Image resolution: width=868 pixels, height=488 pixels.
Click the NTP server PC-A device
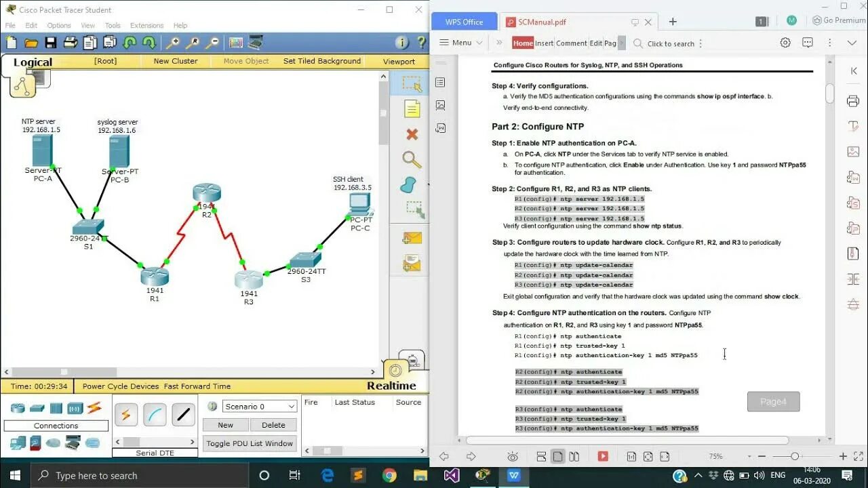[42, 150]
